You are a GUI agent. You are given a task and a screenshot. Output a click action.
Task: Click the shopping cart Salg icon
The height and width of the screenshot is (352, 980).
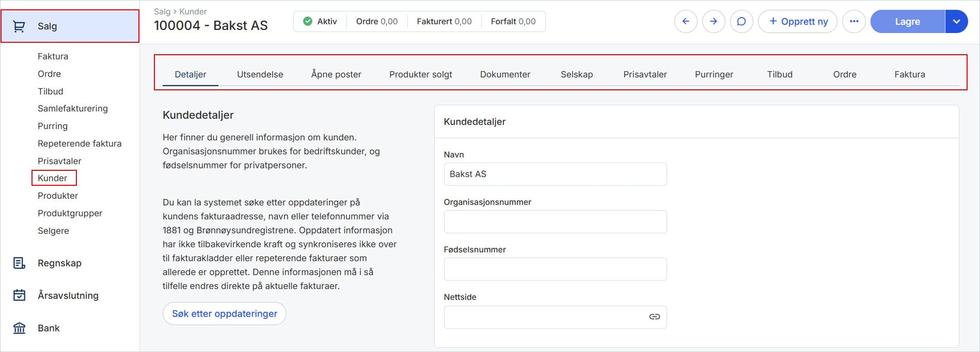[19, 26]
